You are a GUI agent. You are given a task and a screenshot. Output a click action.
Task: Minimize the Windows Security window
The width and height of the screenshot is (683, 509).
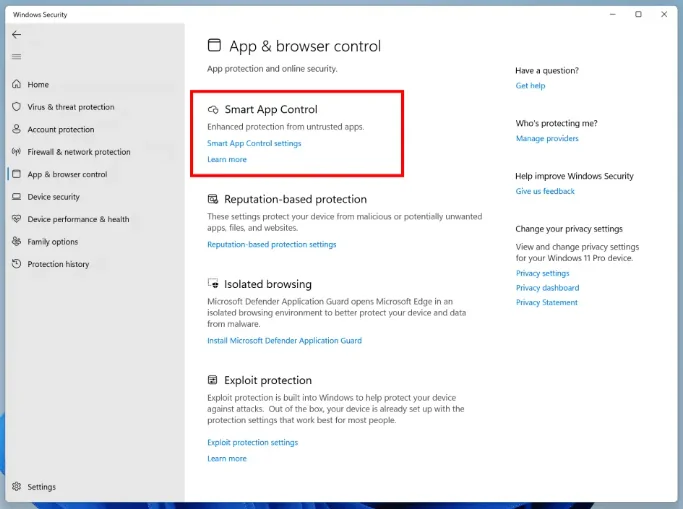click(612, 14)
